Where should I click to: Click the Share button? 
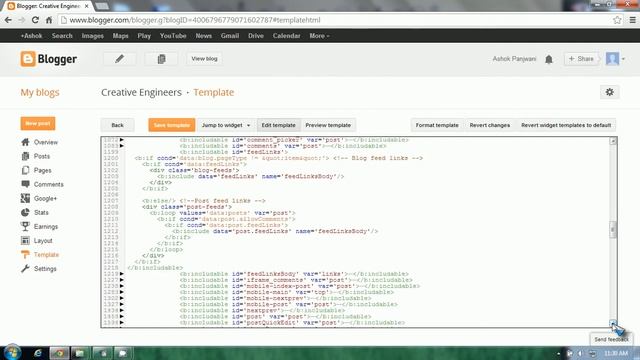(x=581, y=59)
